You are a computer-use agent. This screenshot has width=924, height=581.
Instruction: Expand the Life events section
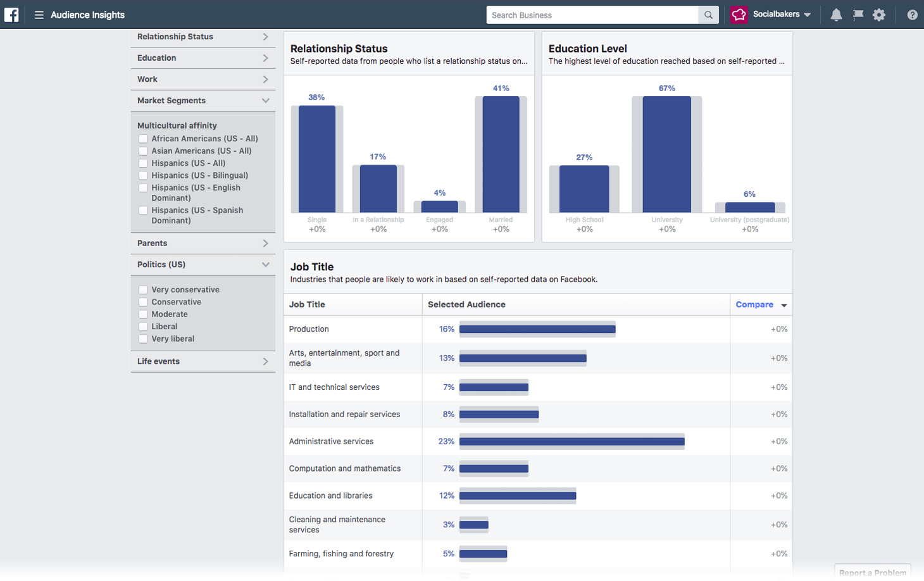(265, 361)
